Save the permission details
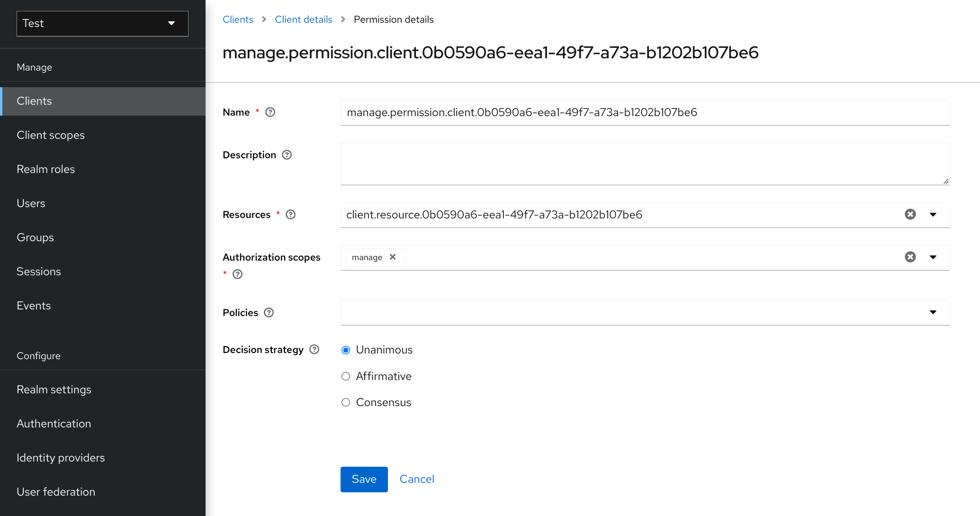Screen dimensions: 980x516 pos(364,479)
